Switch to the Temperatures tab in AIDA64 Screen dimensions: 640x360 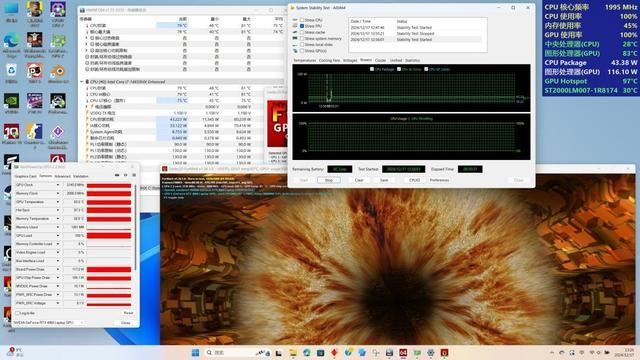304,60
